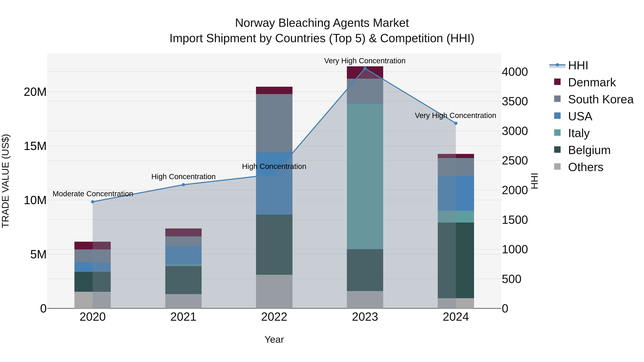Screen dimensions: 644x362
Task: Click the Italy legend color swatch
Action: click(x=557, y=133)
